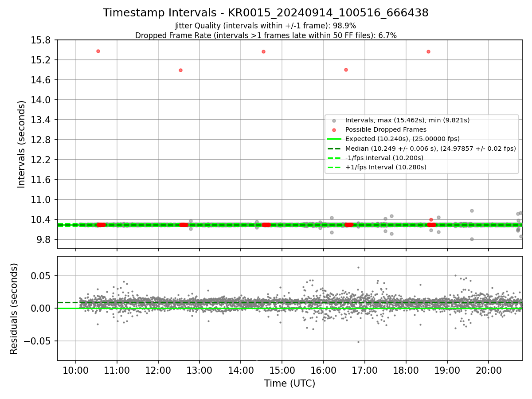Click the "11:00" time tick label
The height and width of the screenshot is (399, 532).
tap(117, 370)
